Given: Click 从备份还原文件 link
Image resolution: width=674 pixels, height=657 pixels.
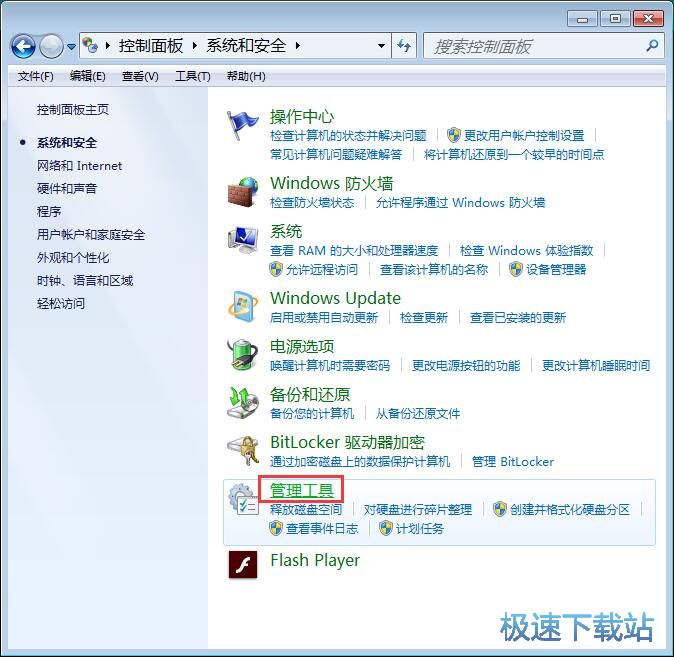Looking at the screenshot, I should 418,414.
